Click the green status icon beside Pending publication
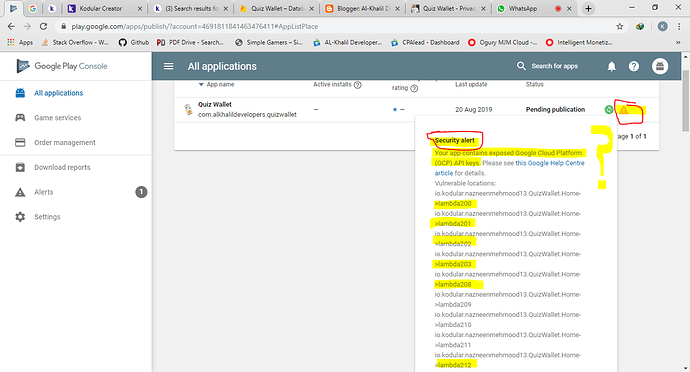Image resolution: width=690 pixels, height=372 pixels. click(x=609, y=110)
